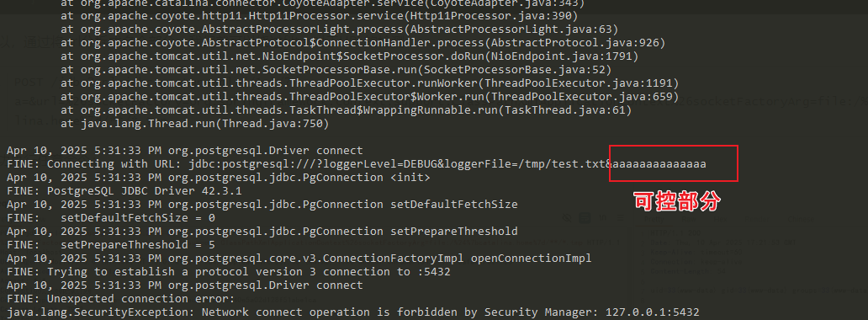Click the SecurityException 127.0.0.1:5432 error line
This screenshot has width=868, height=320.
click(352, 312)
